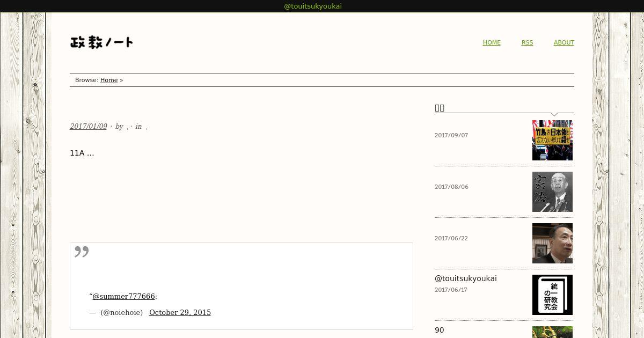Open the thumbnail of man with glasses
Screen dimensions: 644x338
pos(552,243)
